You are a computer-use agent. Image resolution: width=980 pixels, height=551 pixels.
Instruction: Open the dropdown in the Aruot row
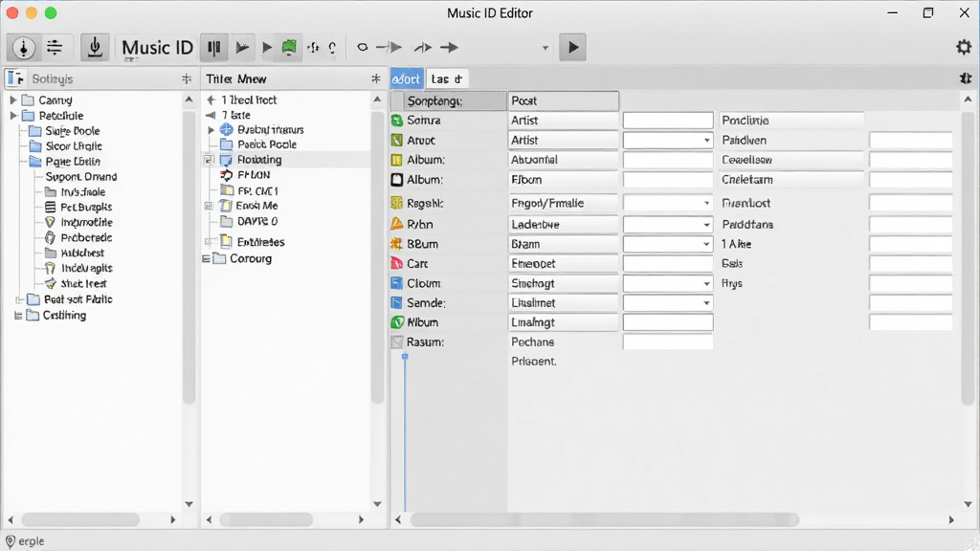[706, 141]
